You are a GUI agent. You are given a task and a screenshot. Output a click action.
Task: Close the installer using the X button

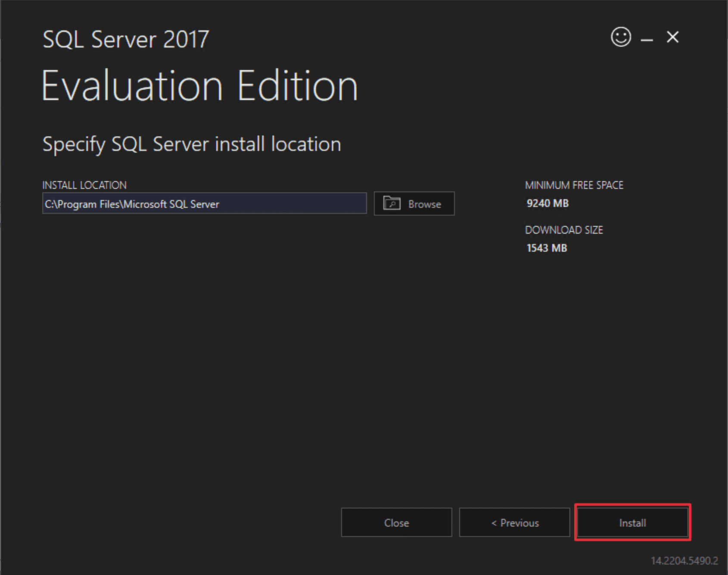click(x=672, y=38)
